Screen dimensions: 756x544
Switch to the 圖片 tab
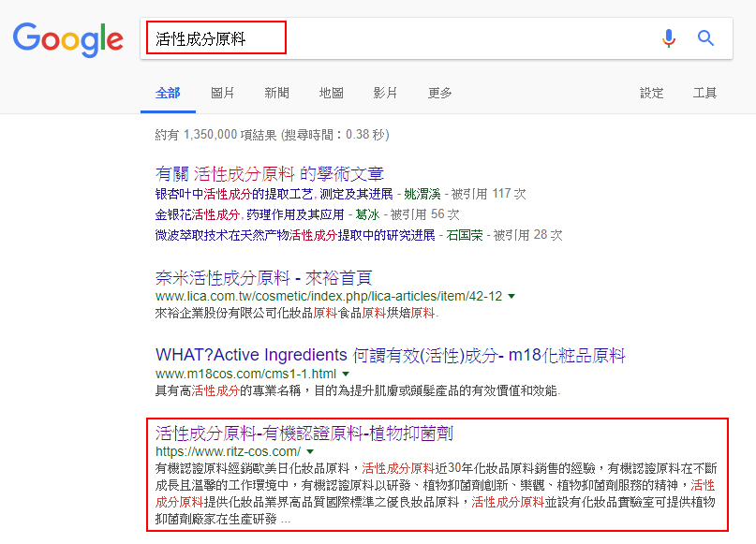222,93
